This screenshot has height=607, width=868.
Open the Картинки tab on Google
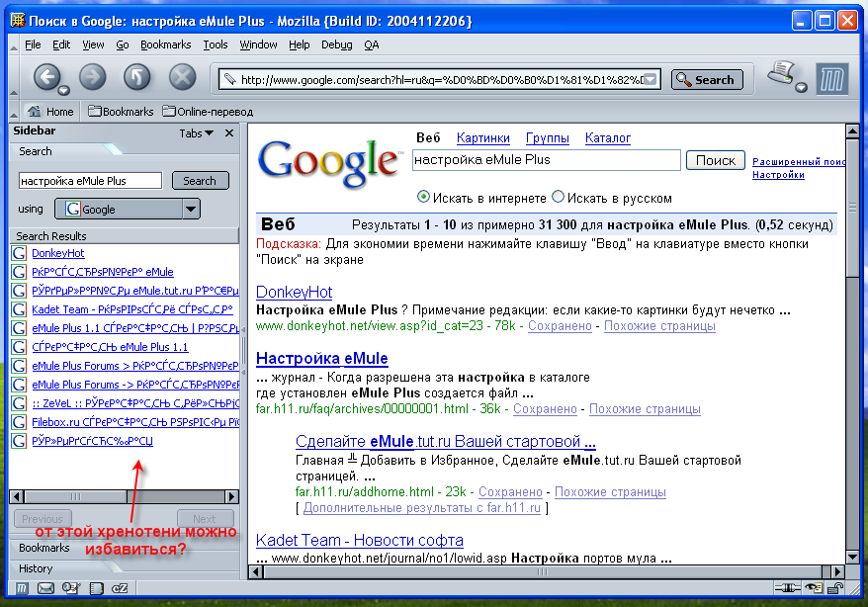483,137
